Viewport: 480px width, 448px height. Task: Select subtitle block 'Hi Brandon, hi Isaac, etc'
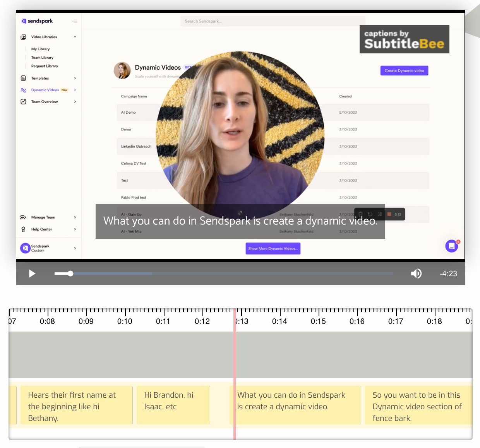pos(173,405)
